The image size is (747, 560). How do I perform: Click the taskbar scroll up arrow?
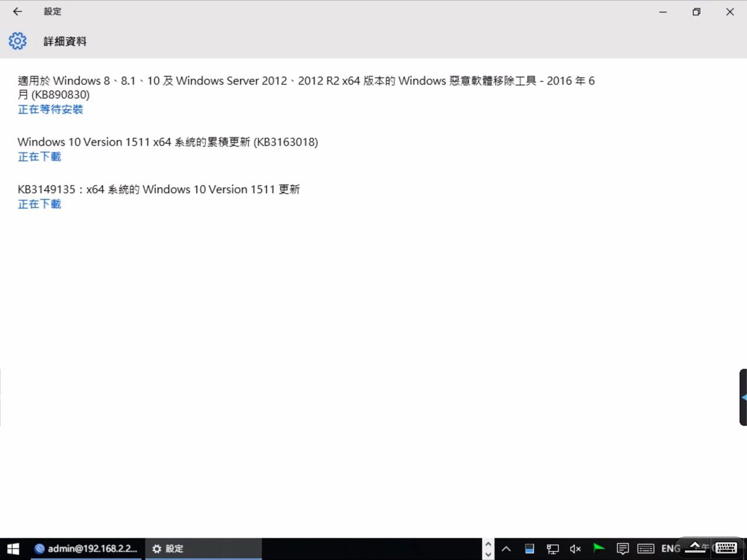click(488, 543)
